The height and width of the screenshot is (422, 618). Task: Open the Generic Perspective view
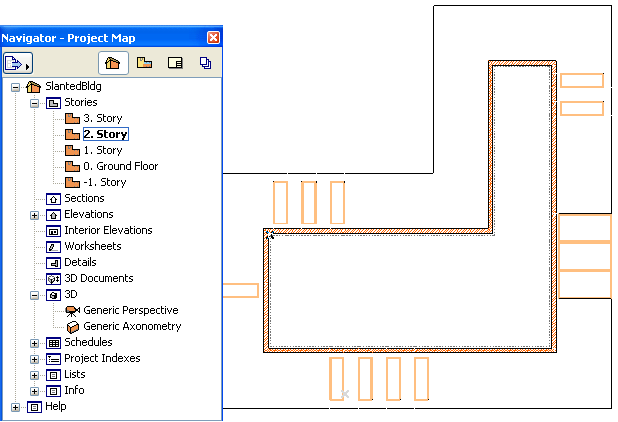point(131,310)
